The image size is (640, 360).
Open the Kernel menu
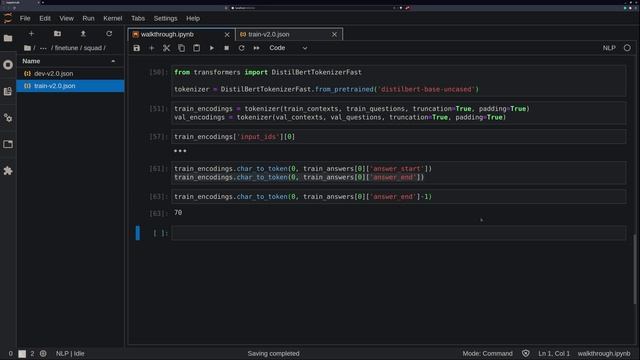[x=113, y=18]
